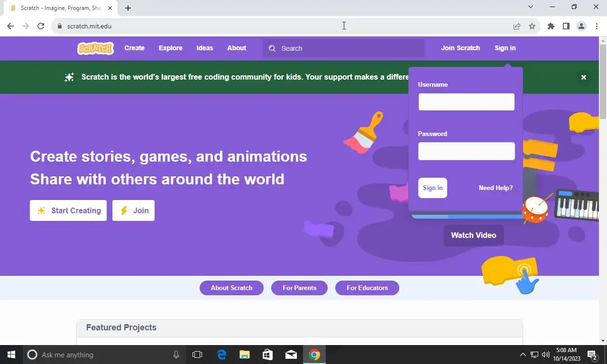Viewport: 607px width, 364px height.
Task: Go back in browser history
Action: pyautogui.click(x=10, y=26)
